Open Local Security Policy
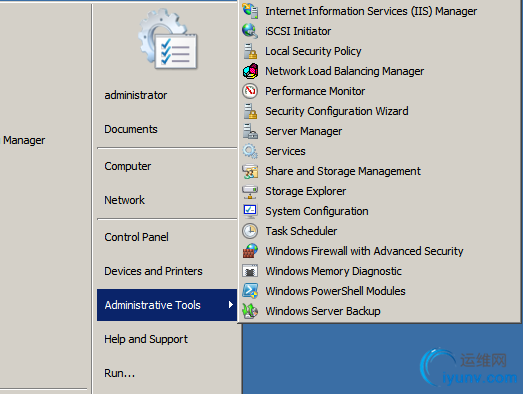The image size is (523, 394). pos(313,51)
